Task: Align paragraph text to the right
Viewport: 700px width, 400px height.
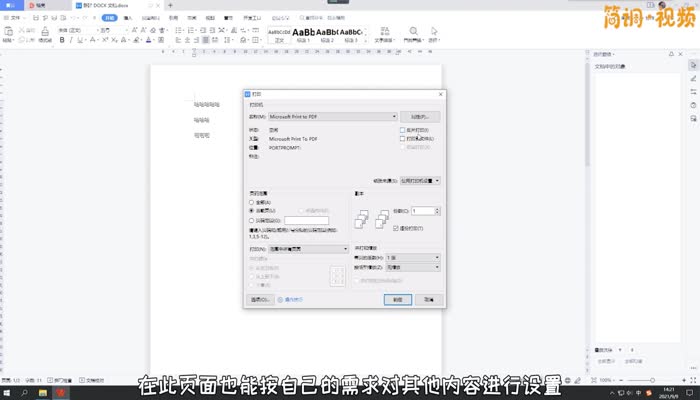Action: (x=196, y=40)
